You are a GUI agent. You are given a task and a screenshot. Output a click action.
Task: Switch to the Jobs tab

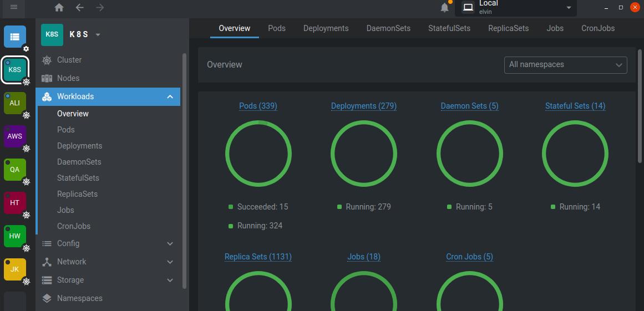[x=555, y=28]
